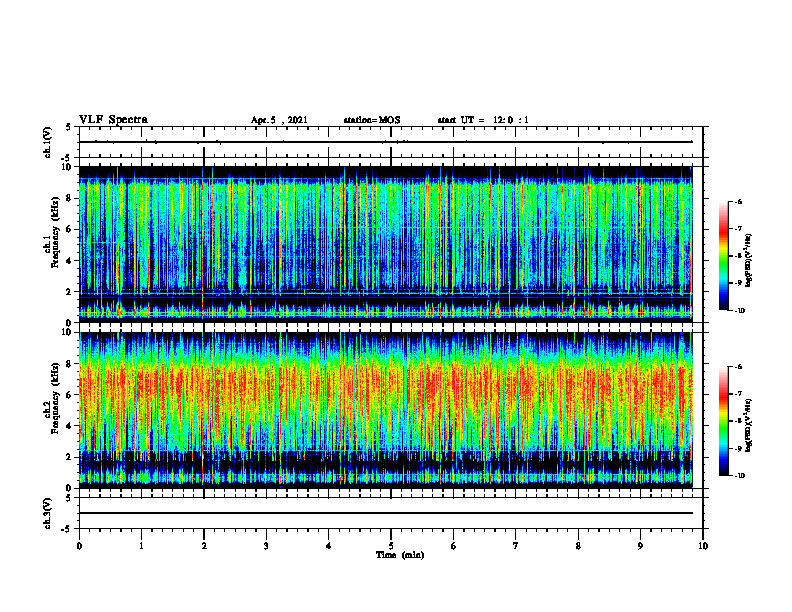Click the "6" kHz tick on ch.2 frequency axis

coord(70,395)
